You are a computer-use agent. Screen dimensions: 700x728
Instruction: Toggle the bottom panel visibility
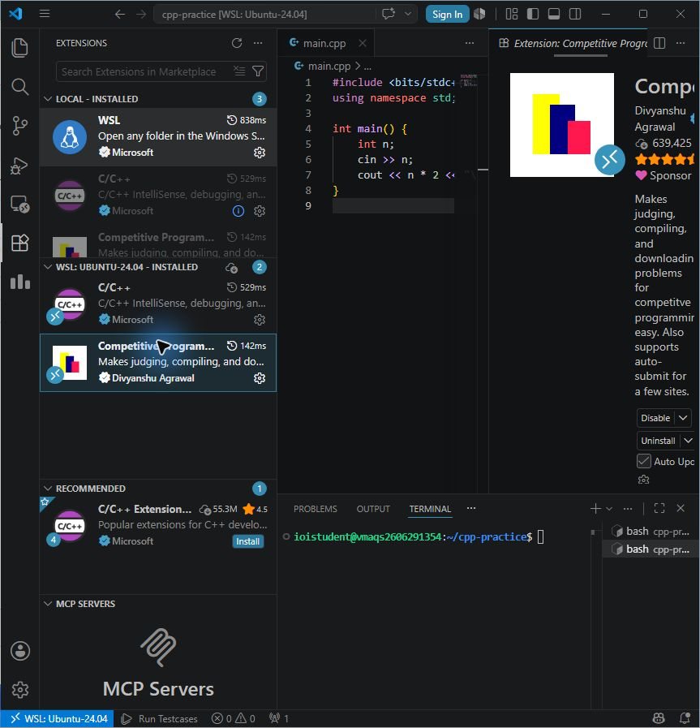(x=554, y=14)
